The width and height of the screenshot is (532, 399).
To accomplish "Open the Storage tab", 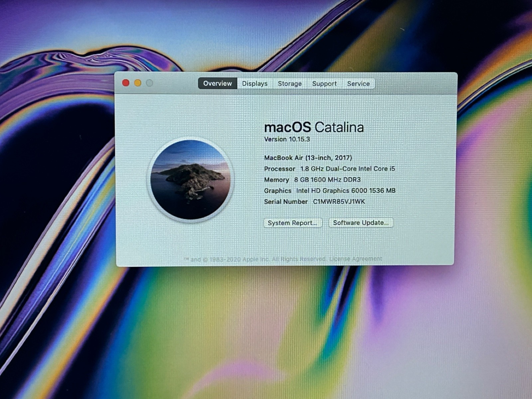I will (290, 83).
